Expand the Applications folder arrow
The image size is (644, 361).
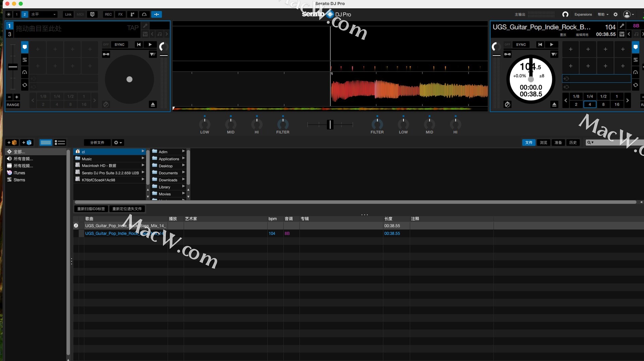pyautogui.click(x=183, y=158)
